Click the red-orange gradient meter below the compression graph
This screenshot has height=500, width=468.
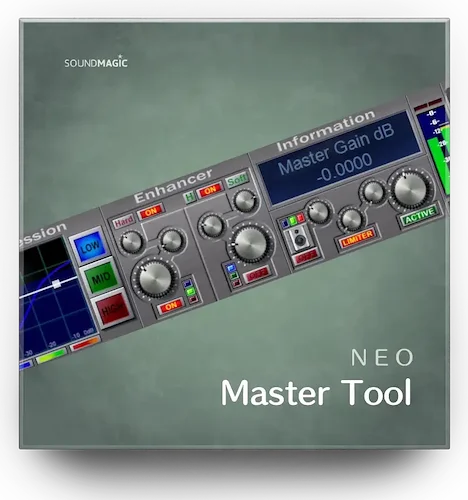click(85, 344)
